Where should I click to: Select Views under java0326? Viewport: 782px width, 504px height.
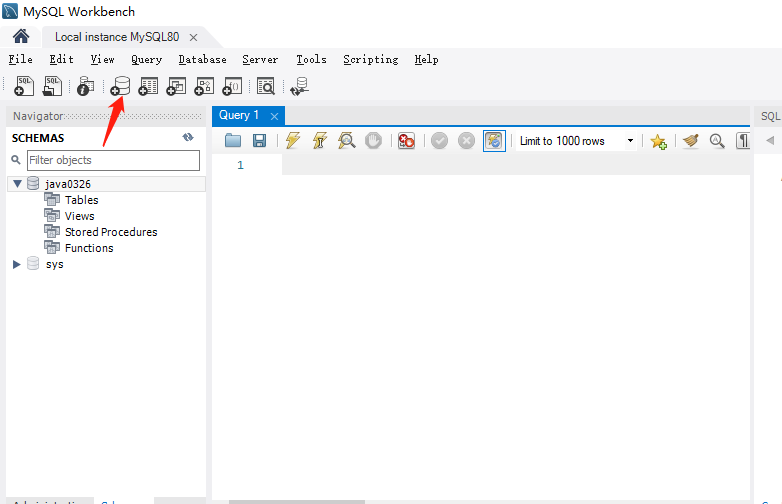(79, 216)
